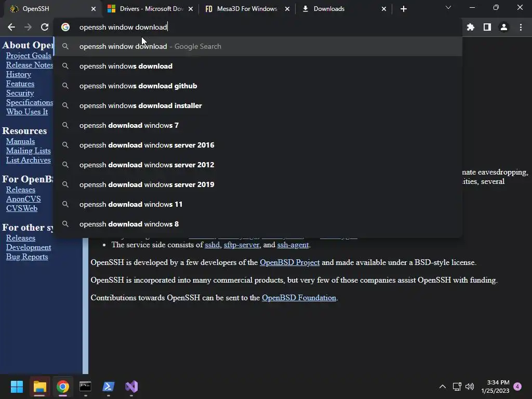Open the volume tray icon

pyautogui.click(x=470, y=387)
